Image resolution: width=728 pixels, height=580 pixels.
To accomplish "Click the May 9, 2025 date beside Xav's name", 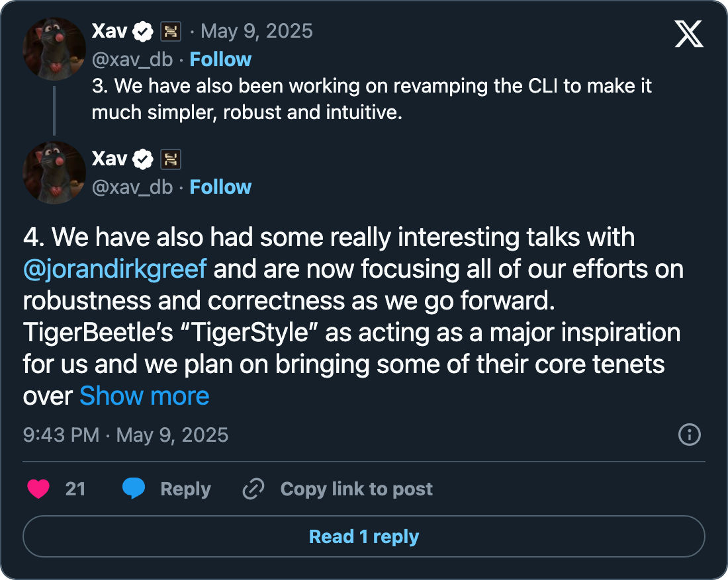I will (x=257, y=31).
